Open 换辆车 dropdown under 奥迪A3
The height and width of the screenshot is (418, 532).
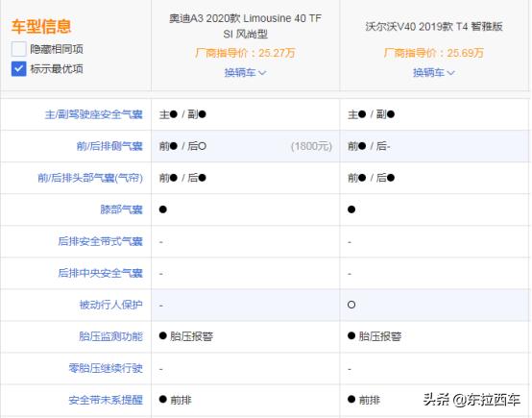tap(245, 72)
